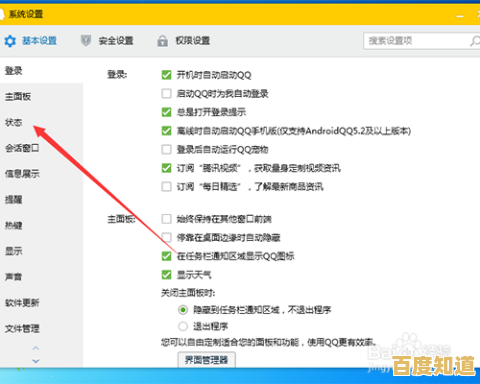Click the lock icon of 权限设置

[162, 41]
